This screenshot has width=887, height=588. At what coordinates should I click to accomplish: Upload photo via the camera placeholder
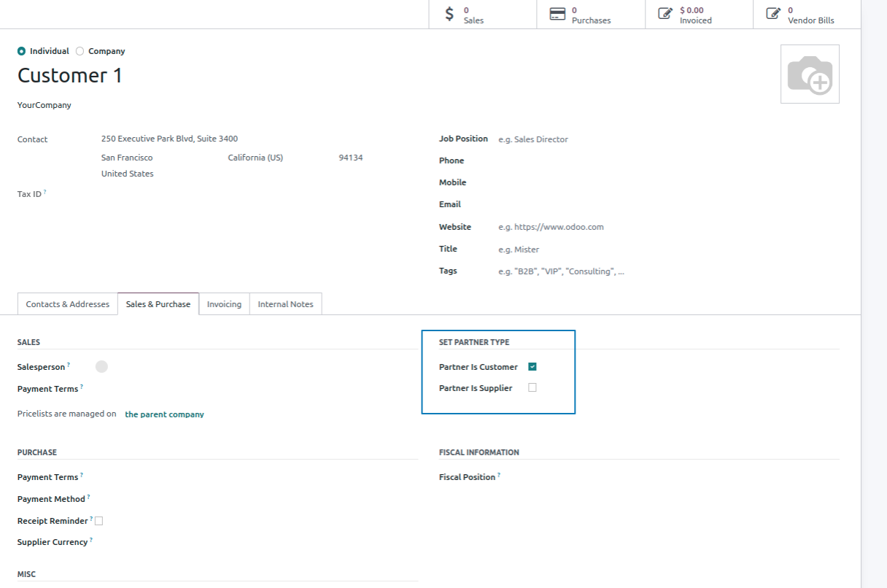pyautogui.click(x=810, y=74)
